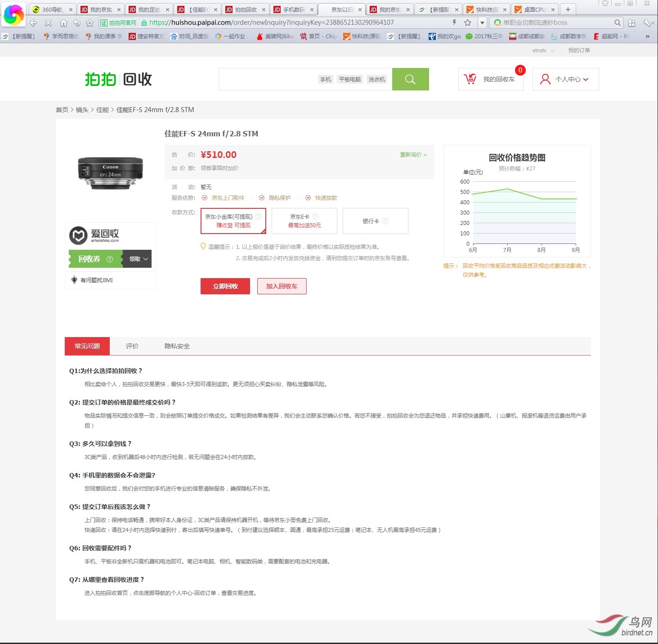Viewport: 658px width, 644px height.
Task: Open the extensions grid icon
Action: click(x=631, y=23)
